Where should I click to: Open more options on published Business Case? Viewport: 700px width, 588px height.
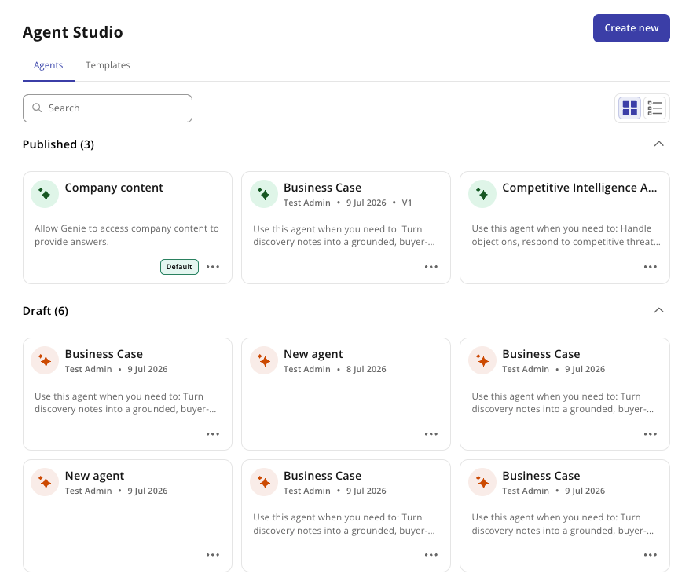431,267
